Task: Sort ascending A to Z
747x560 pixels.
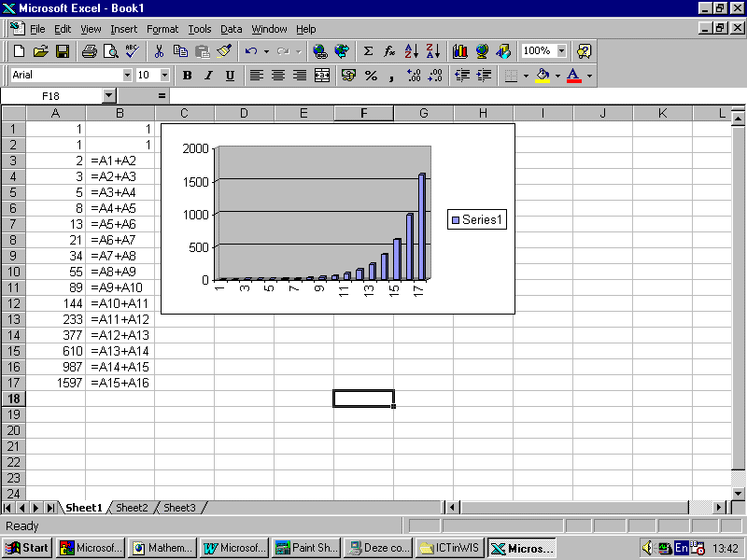Action: tap(411, 51)
